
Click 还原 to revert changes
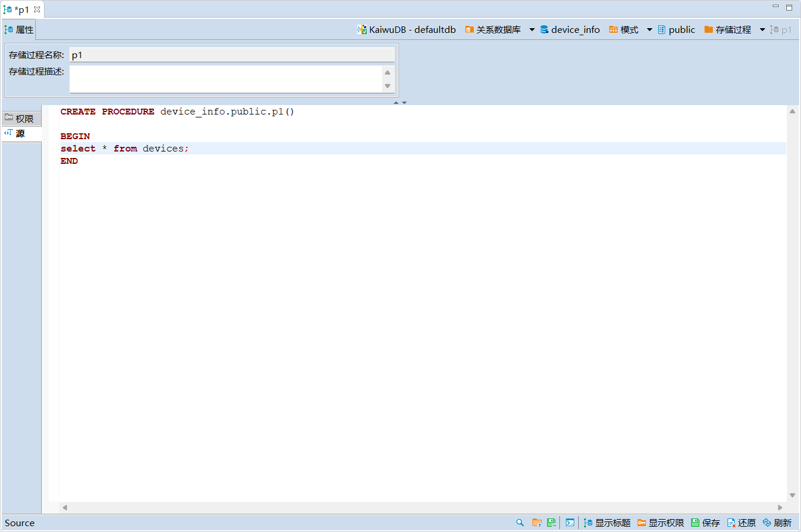741,523
